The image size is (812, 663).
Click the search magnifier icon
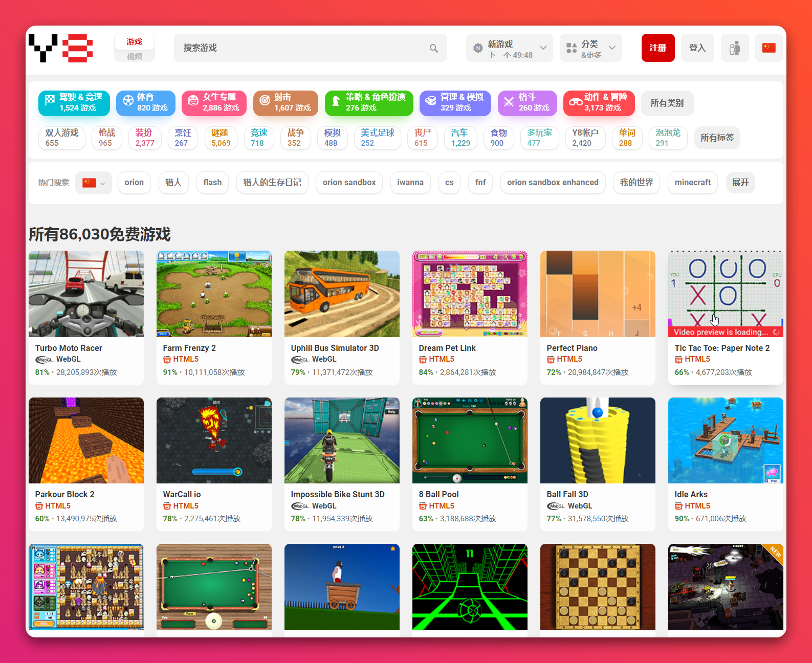[433, 48]
